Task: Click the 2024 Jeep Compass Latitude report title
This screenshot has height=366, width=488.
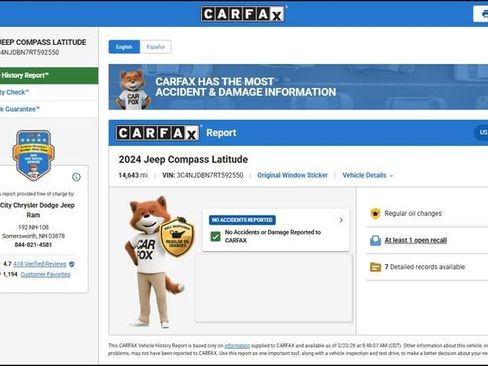Action: tap(183, 159)
